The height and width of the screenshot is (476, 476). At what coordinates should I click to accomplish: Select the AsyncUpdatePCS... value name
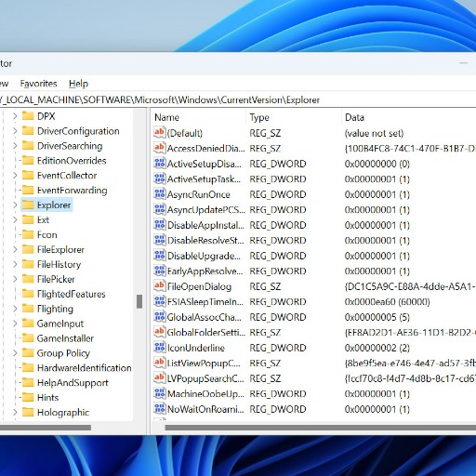click(x=206, y=210)
